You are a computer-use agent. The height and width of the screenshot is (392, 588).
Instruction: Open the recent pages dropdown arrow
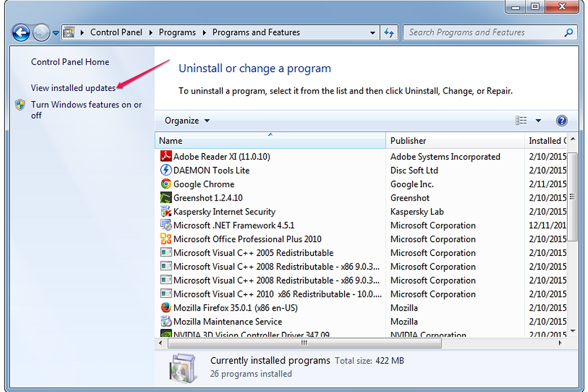click(x=56, y=33)
